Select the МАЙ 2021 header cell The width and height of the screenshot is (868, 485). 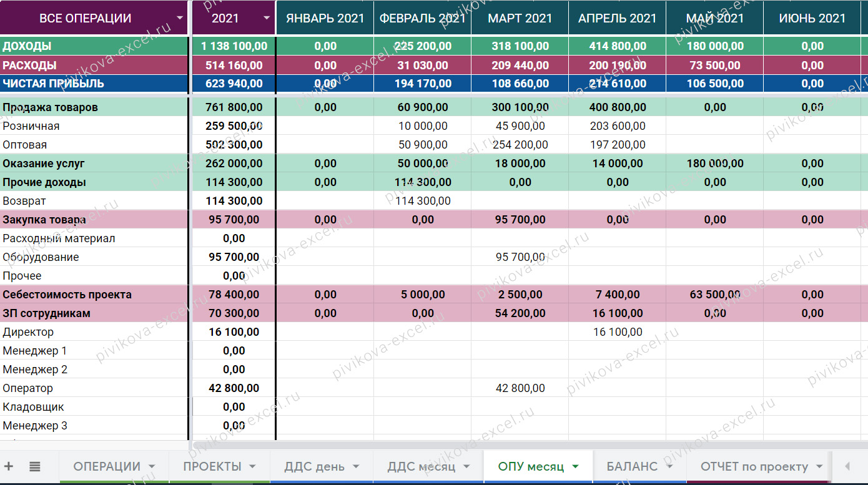[x=715, y=18]
